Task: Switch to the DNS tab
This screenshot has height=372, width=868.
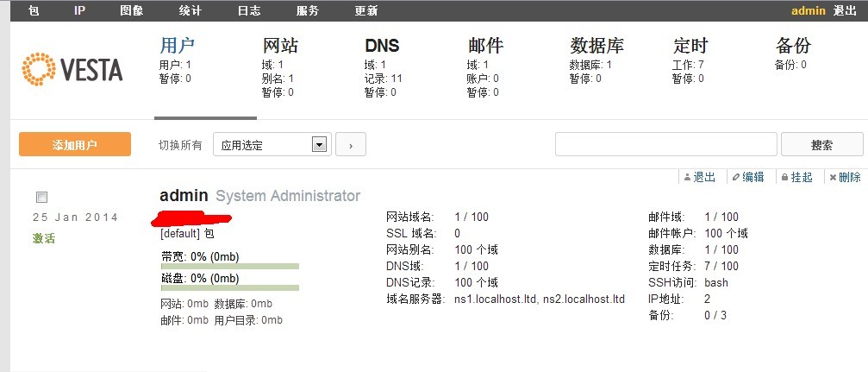Action: tap(382, 46)
